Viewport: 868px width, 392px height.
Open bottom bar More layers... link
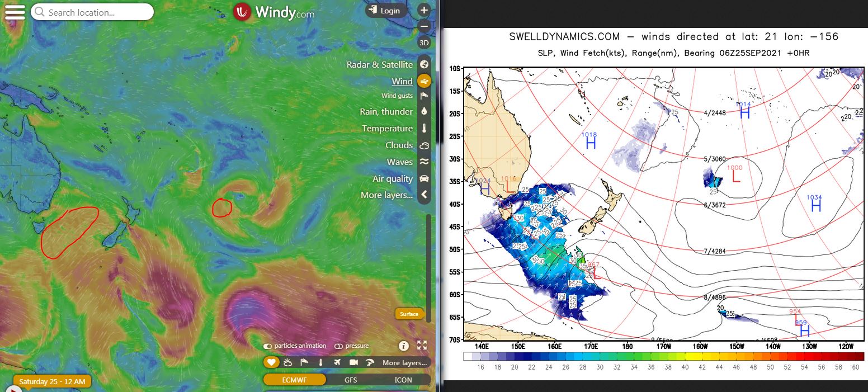click(404, 362)
